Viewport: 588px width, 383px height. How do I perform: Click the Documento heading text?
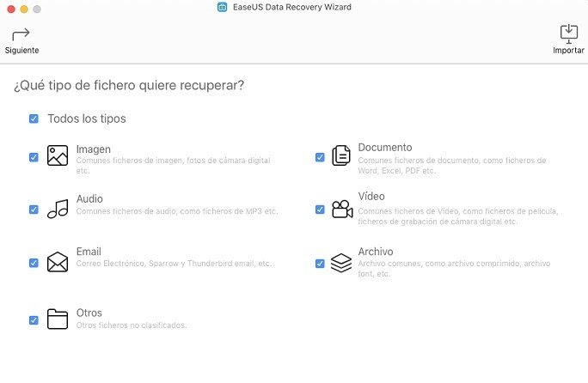click(385, 148)
